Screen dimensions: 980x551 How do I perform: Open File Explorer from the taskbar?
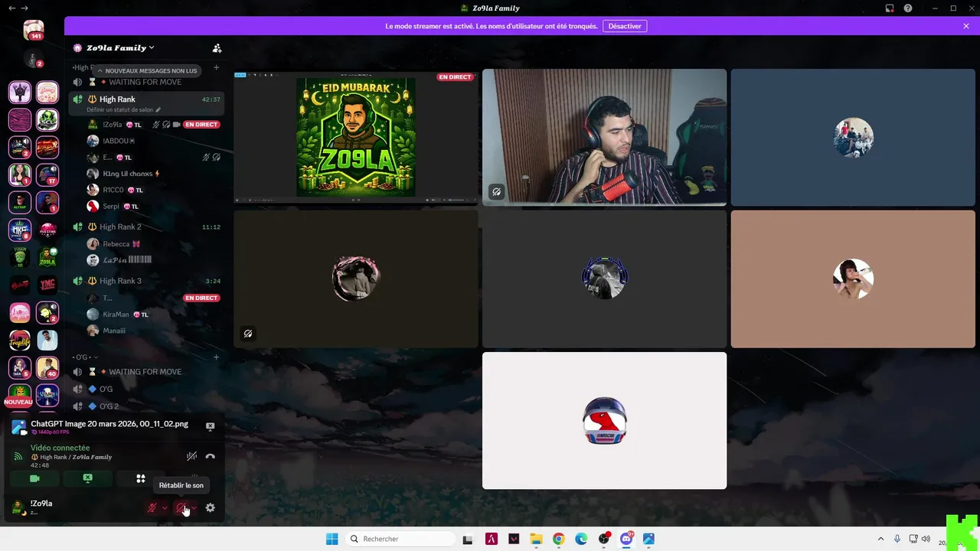(x=536, y=539)
